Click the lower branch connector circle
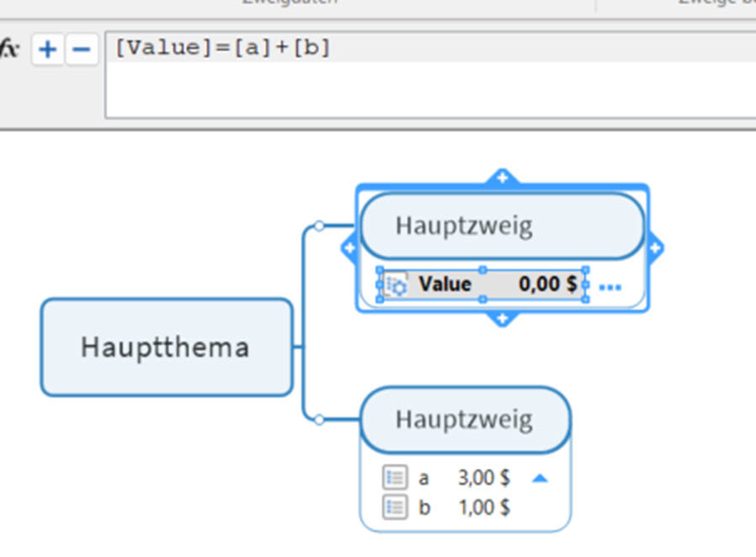 coord(318,419)
